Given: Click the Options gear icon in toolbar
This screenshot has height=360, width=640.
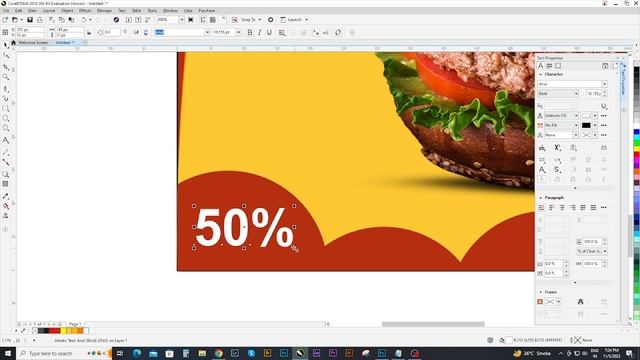Looking at the screenshot, I should pyautogui.click(x=270, y=20).
